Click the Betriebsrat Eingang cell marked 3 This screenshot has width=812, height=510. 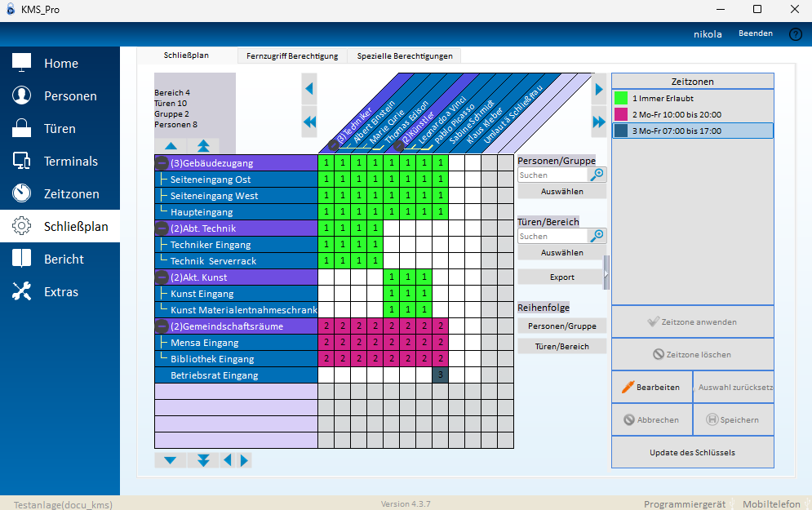(440, 375)
